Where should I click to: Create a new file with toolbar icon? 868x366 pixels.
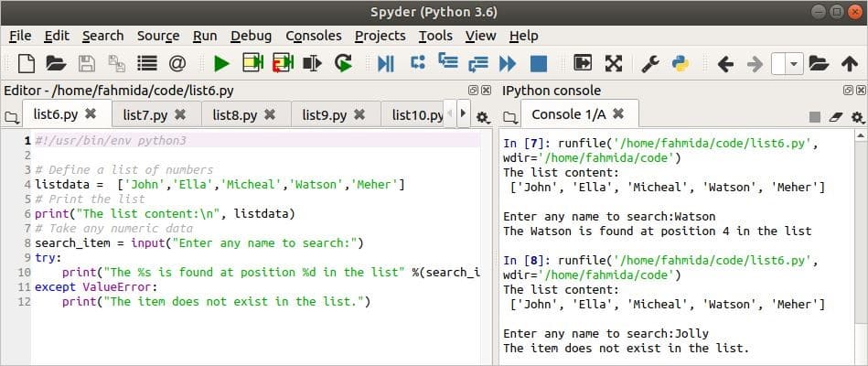(26, 64)
